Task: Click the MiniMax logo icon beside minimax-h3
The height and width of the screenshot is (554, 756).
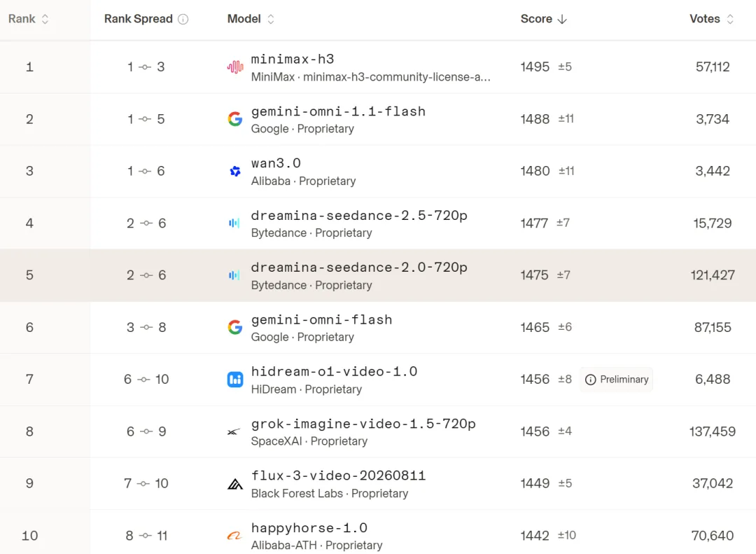Action: click(x=235, y=67)
